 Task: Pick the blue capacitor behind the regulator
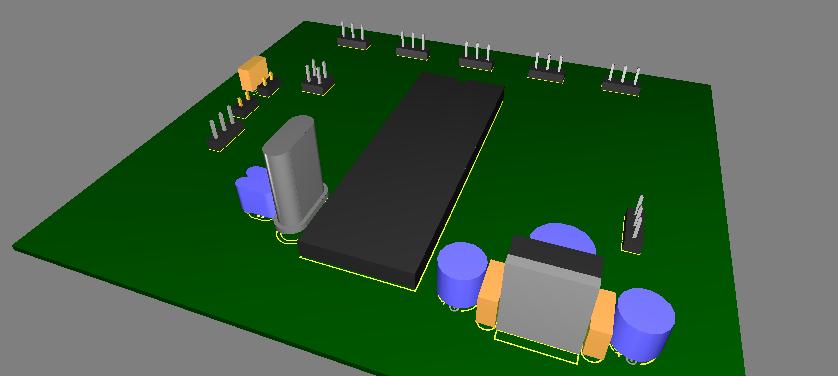click(563, 236)
